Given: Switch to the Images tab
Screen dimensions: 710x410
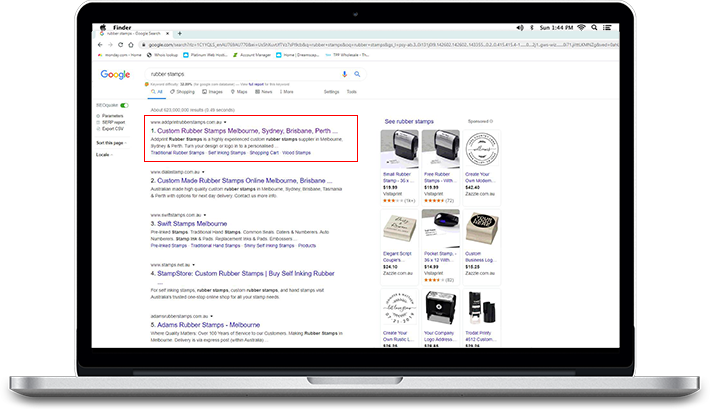Looking at the screenshot, I should (212, 92).
